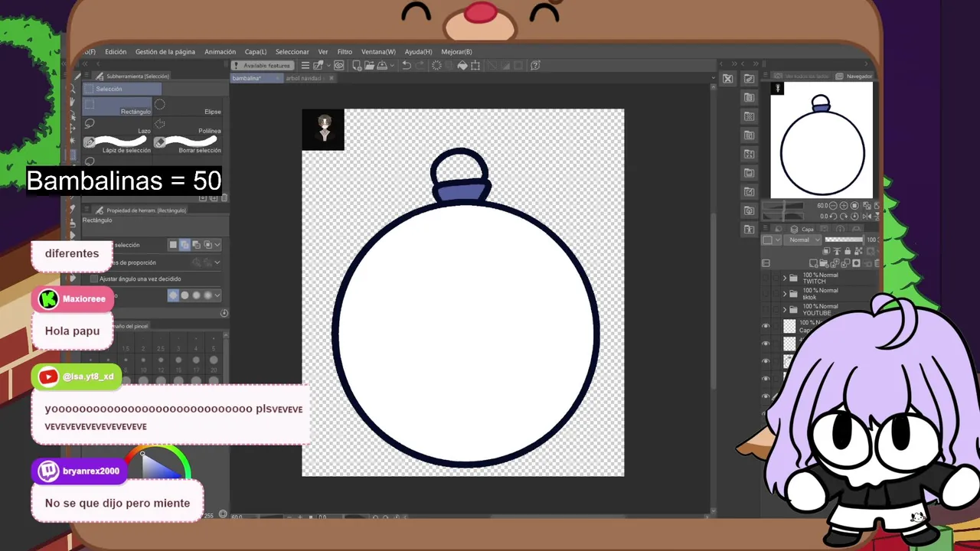Select New selection mode

[x=173, y=245]
